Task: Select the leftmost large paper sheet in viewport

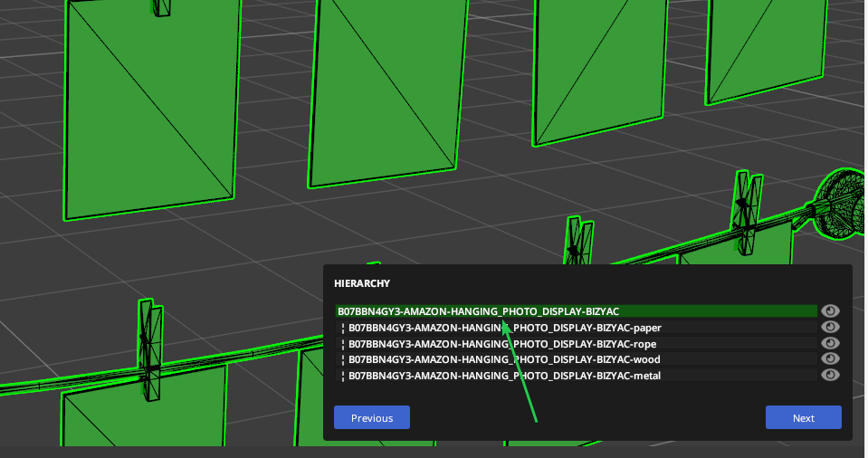Action: pyautogui.click(x=150, y=108)
